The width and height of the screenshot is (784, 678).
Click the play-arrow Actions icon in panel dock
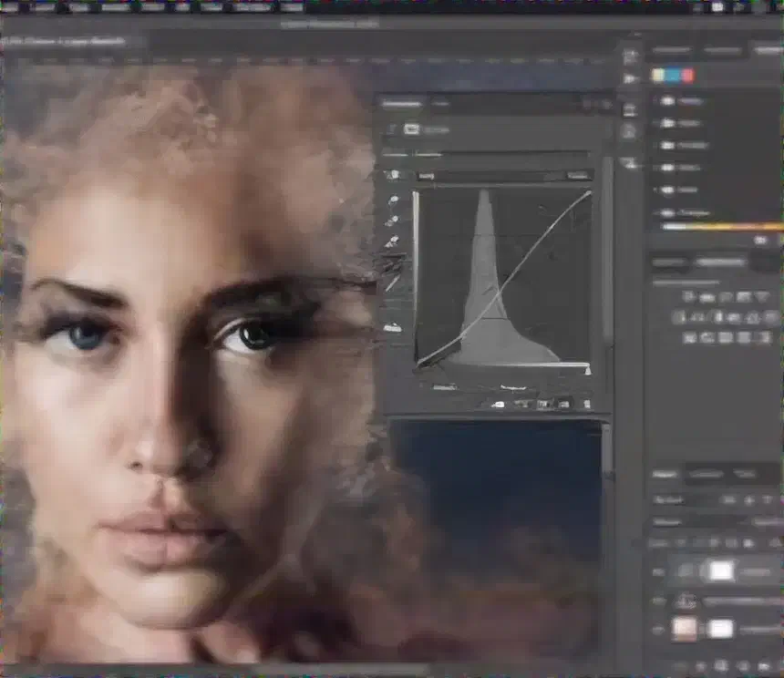[629, 79]
